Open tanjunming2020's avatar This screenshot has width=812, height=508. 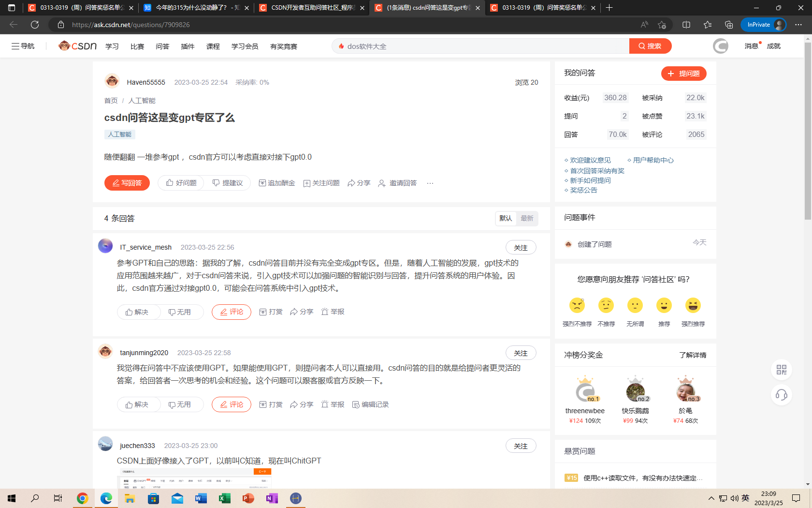point(105,351)
